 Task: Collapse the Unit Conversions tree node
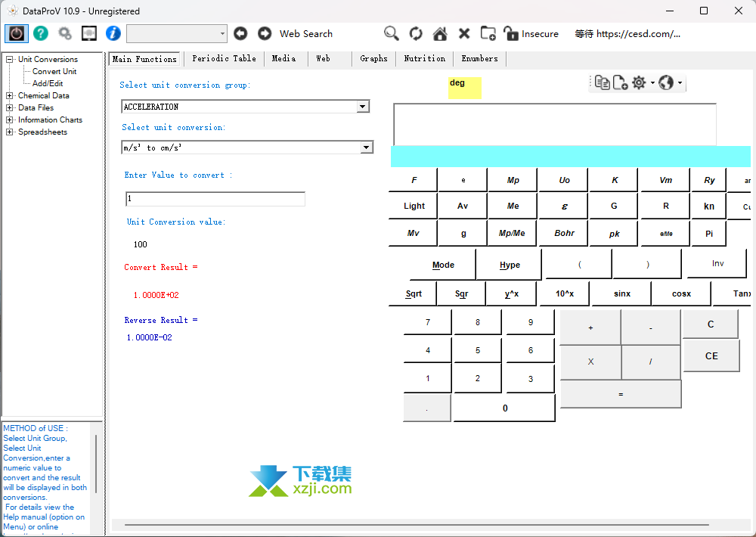click(9, 59)
